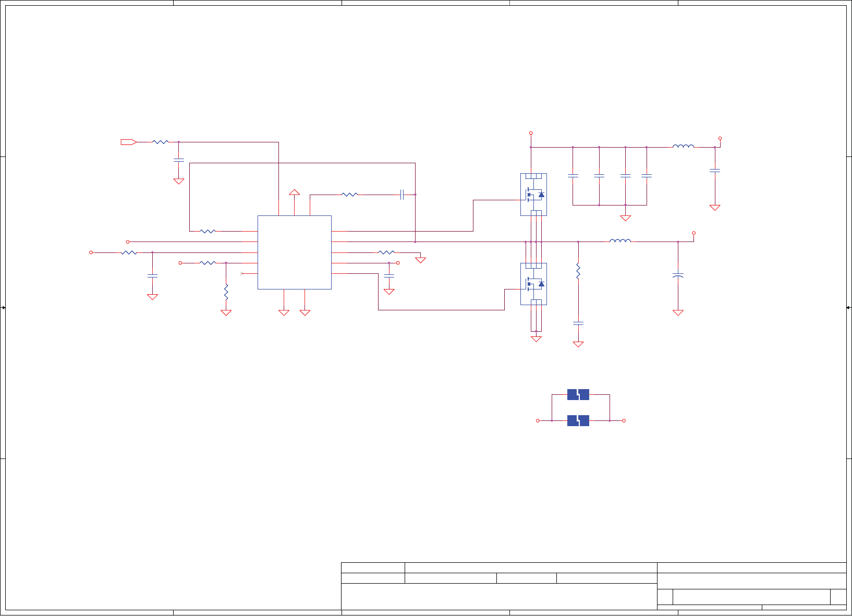The width and height of the screenshot is (852, 616).
Task: Pick the polarized capacitor with the curved plate
Action: coord(678,275)
